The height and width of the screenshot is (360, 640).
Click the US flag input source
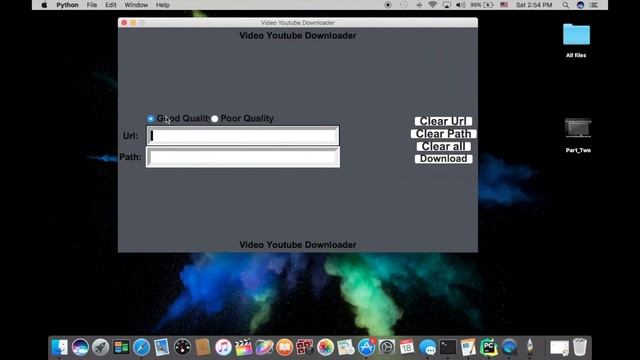504,5
